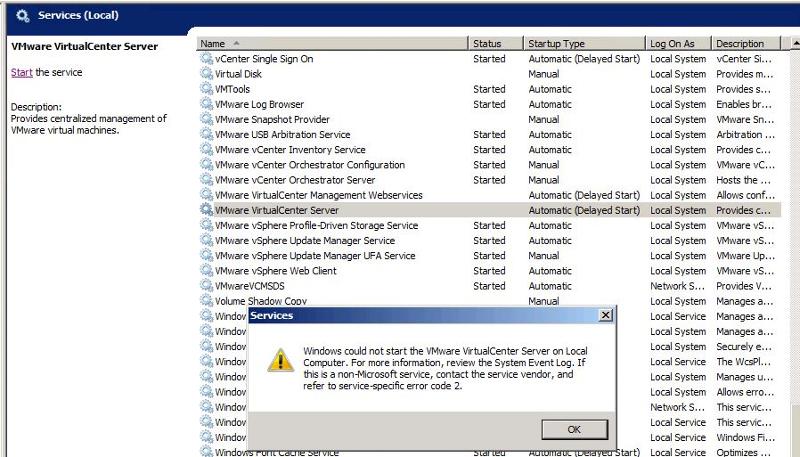Screen dimensions: 800x457
Task: Click the VMware USB Arbitration Service icon
Action: coord(206,135)
